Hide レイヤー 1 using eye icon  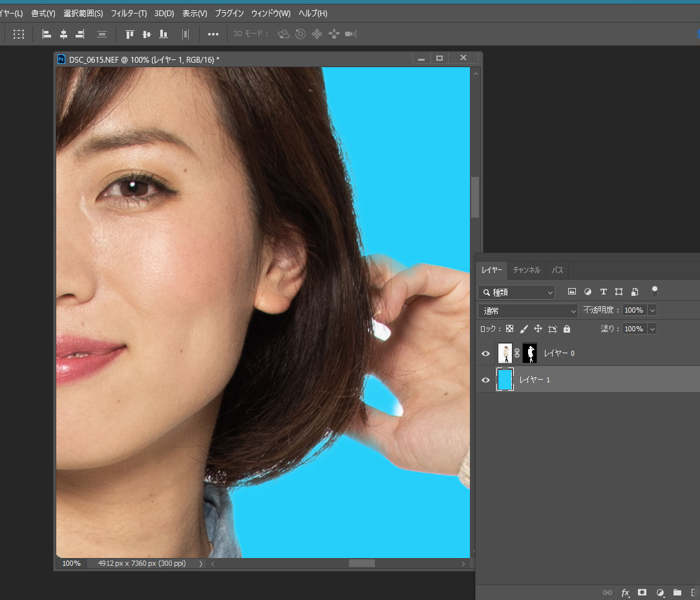point(485,380)
